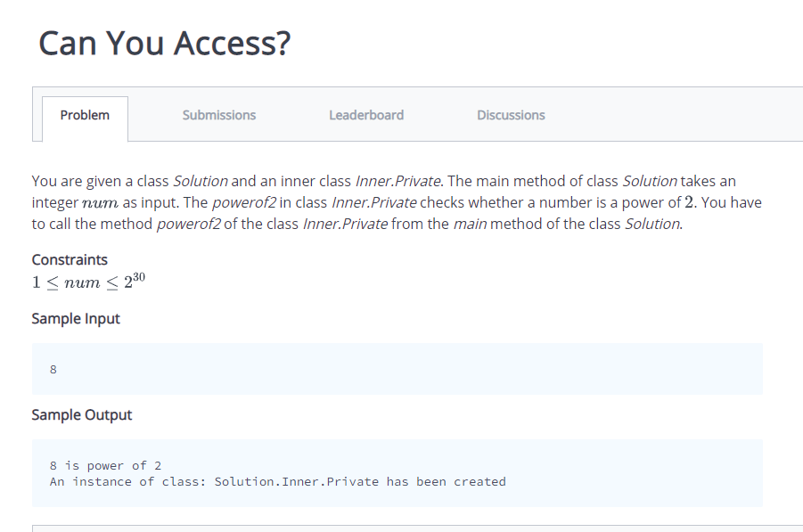Go to the Discussions tab

[x=511, y=115]
